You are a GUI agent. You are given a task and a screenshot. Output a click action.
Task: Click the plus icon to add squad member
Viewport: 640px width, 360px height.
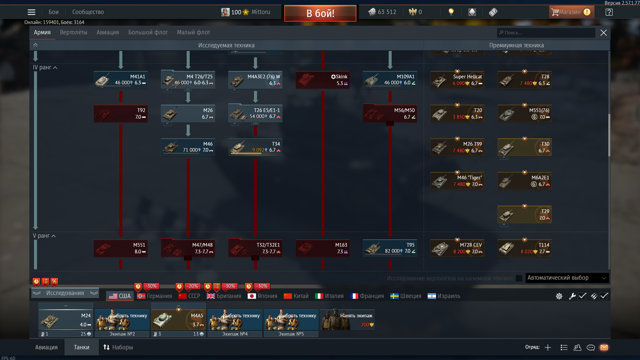click(x=548, y=347)
